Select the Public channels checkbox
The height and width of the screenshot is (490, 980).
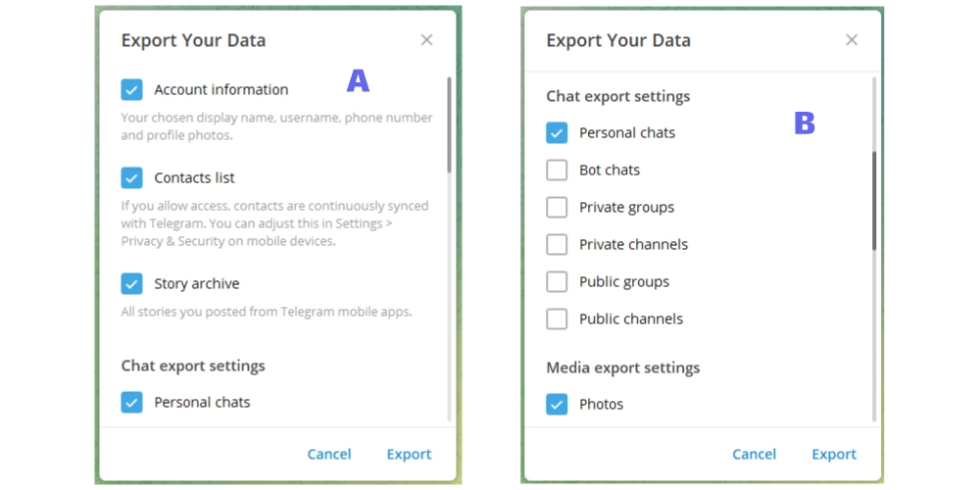[x=557, y=319]
